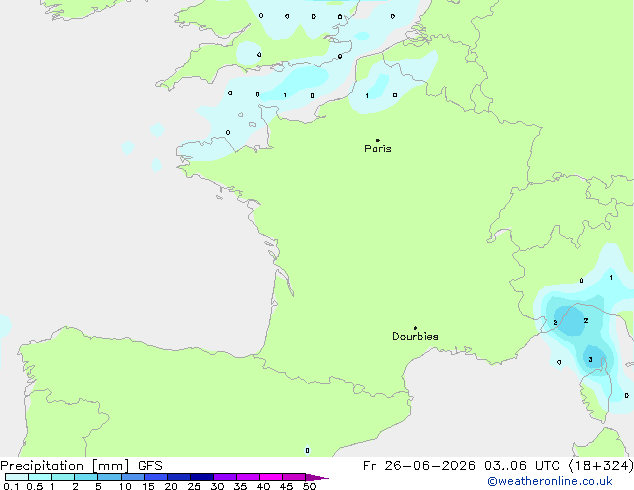634x490 pixels.
Task: Click the legend label '25'
Action: pos(194,486)
